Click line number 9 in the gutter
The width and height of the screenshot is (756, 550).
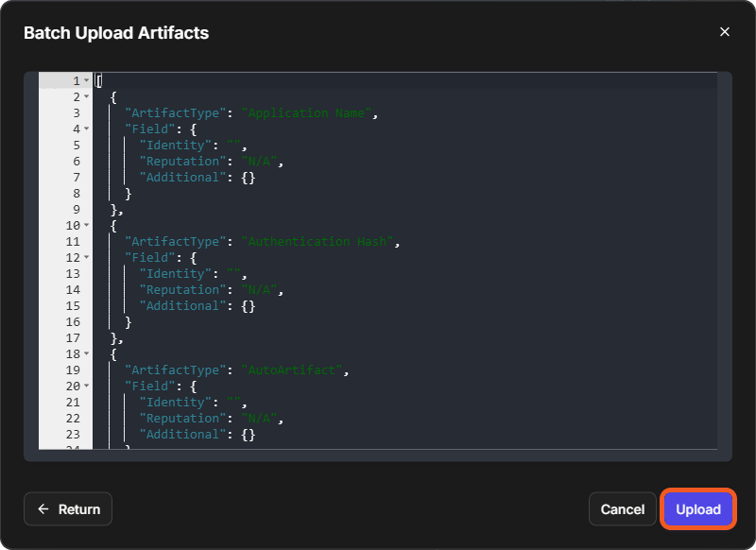[77, 210]
